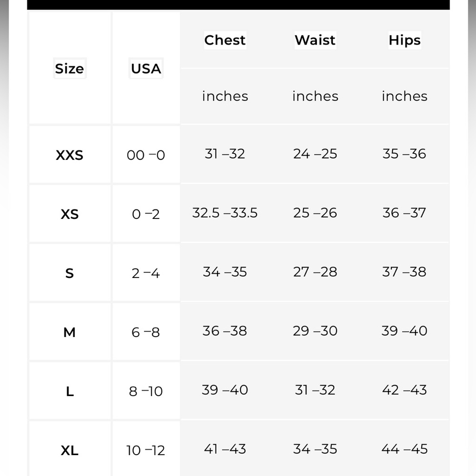Click the Chest header label
The width and height of the screenshot is (476, 476).
(225, 40)
